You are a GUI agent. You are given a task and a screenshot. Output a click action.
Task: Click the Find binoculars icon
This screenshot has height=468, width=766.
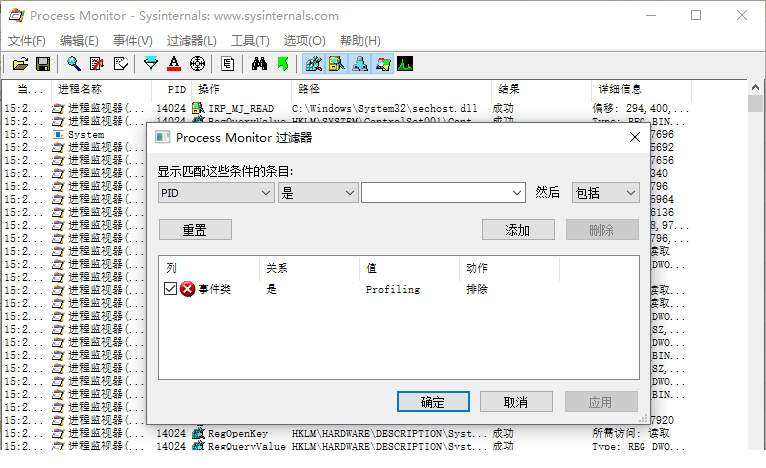coord(259,64)
